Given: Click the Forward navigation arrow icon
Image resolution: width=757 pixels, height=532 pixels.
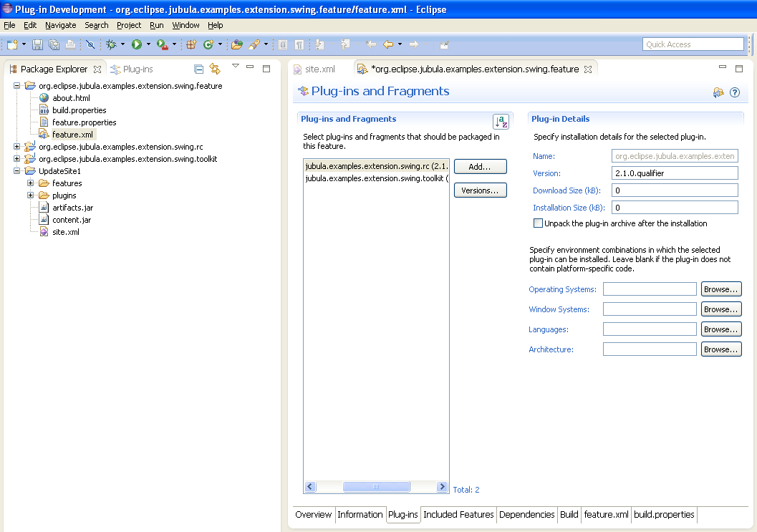Looking at the screenshot, I should [414, 44].
